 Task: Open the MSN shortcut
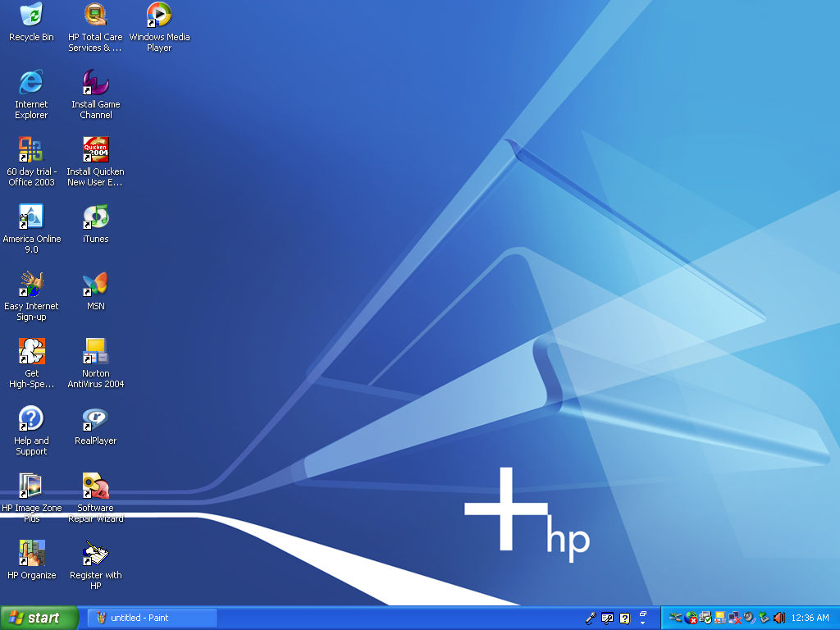tap(95, 286)
